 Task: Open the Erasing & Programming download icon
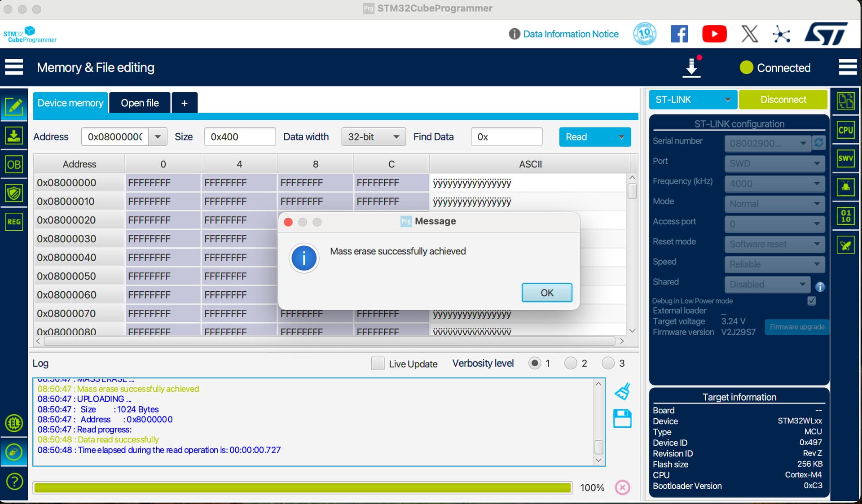click(x=14, y=135)
